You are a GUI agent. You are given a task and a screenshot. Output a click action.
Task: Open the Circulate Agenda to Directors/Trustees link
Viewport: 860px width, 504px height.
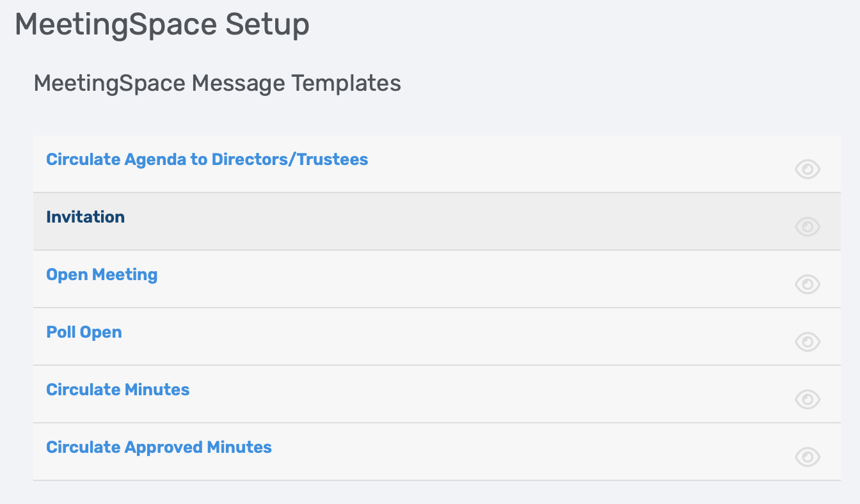207,159
